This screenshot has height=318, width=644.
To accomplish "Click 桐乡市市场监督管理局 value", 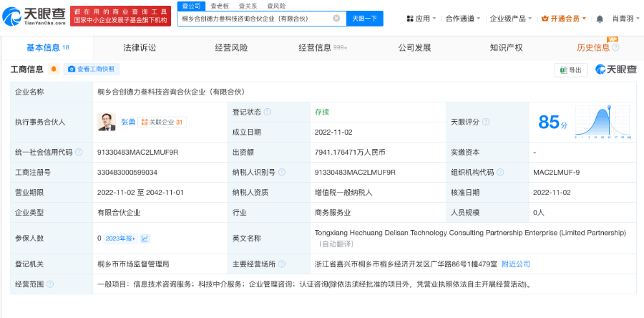I will pyautogui.click(x=133, y=264).
